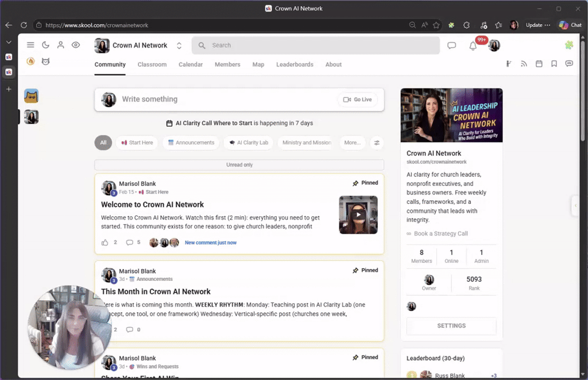Viewport: 588px width, 380px height.
Task: Click New comment just now link
Action: 210,242
